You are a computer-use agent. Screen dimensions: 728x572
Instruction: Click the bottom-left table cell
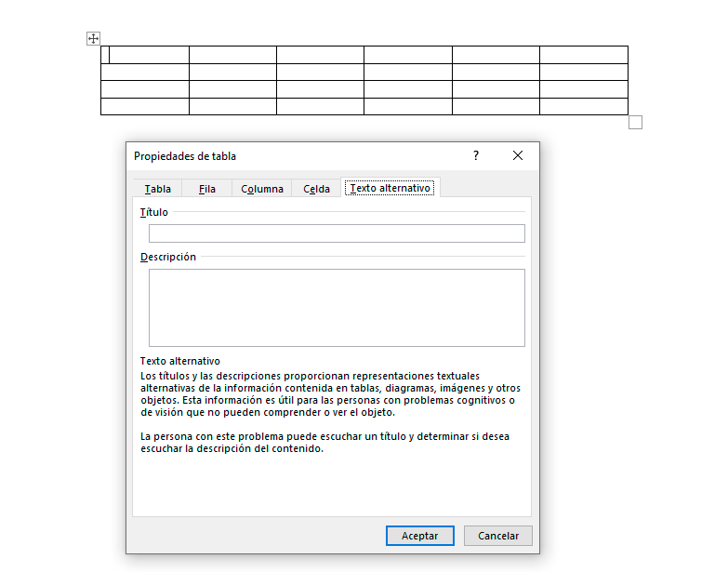[145, 106]
